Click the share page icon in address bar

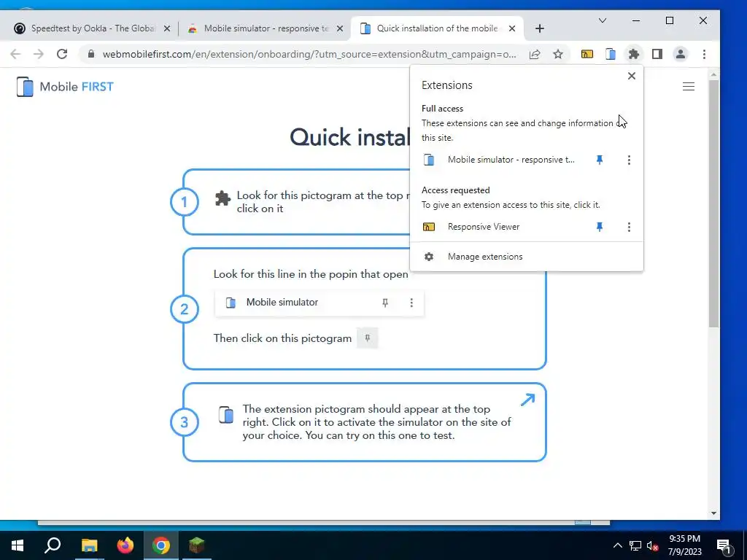(x=535, y=54)
